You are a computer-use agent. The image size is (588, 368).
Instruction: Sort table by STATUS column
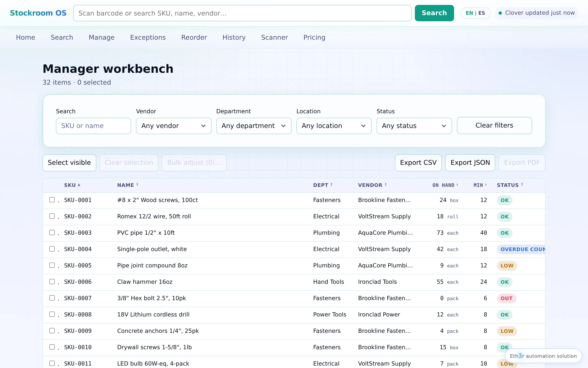pyautogui.click(x=510, y=185)
